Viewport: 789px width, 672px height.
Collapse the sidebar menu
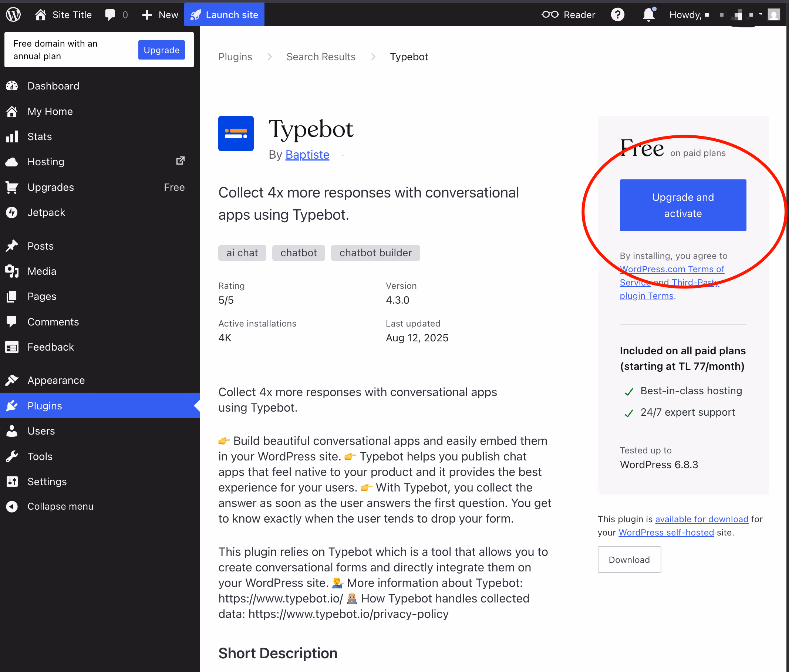point(60,506)
